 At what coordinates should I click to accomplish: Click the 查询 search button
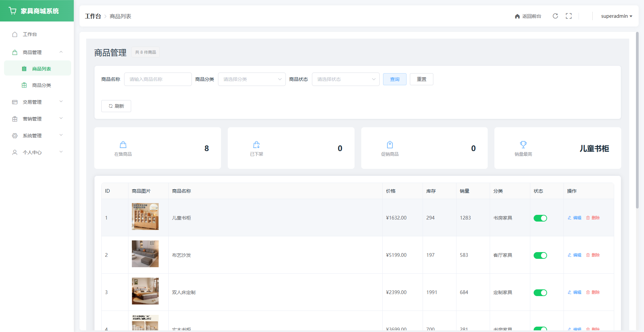pyautogui.click(x=394, y=79)
